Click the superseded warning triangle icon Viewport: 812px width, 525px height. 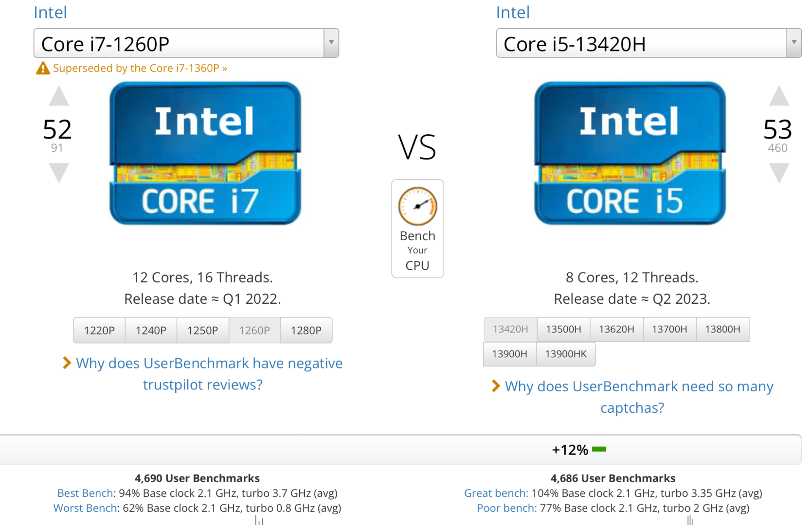coord(43,69)
